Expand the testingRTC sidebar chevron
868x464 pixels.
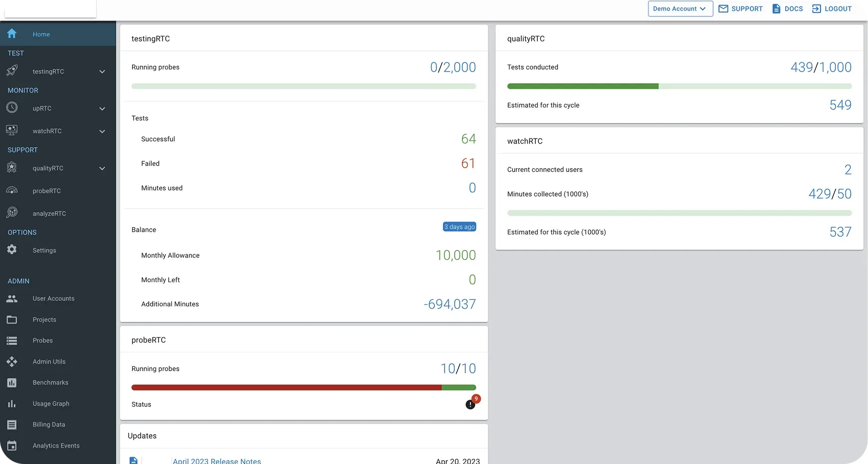pos(102,72)
